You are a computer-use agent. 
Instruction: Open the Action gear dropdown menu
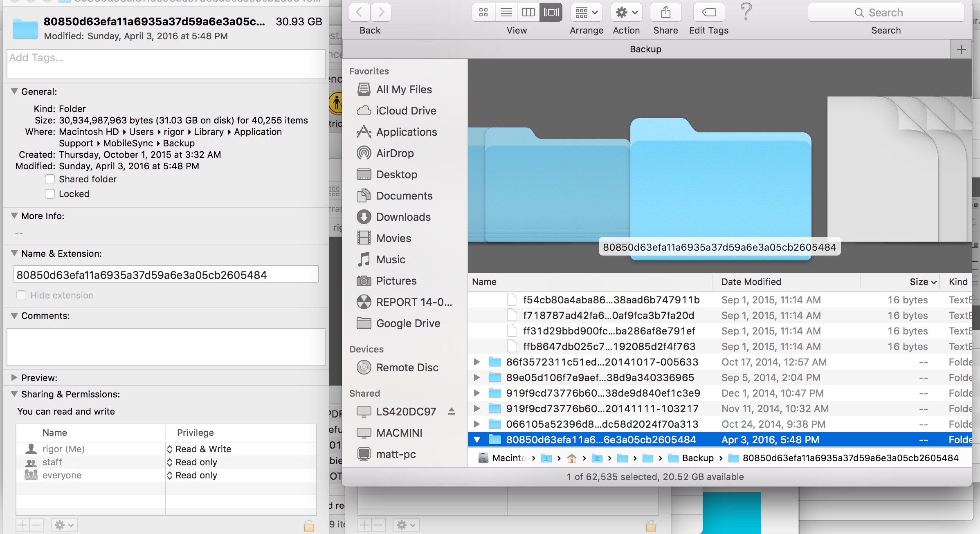click(626, 12)
